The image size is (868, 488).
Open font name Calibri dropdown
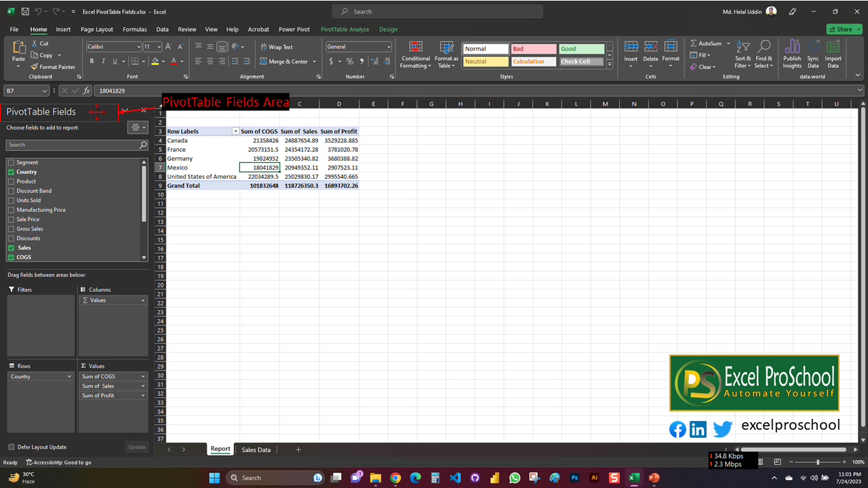pos(139,47)
